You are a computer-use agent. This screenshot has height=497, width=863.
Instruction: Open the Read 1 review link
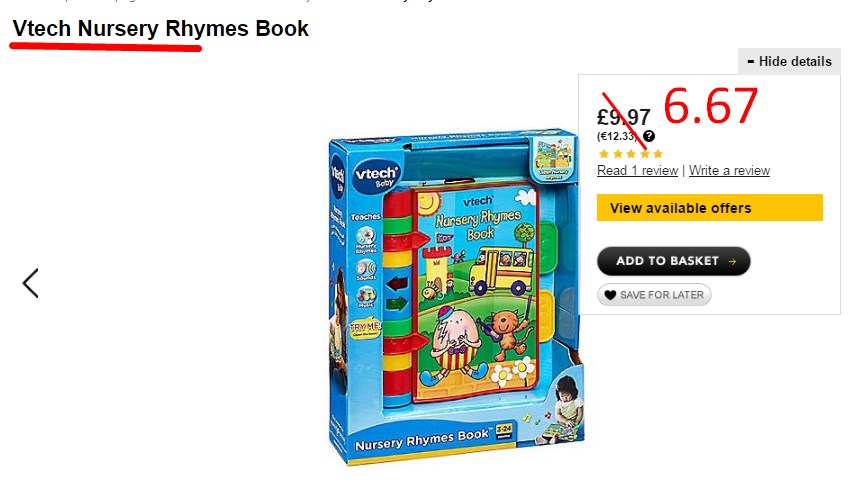click(x=637, y=171)
